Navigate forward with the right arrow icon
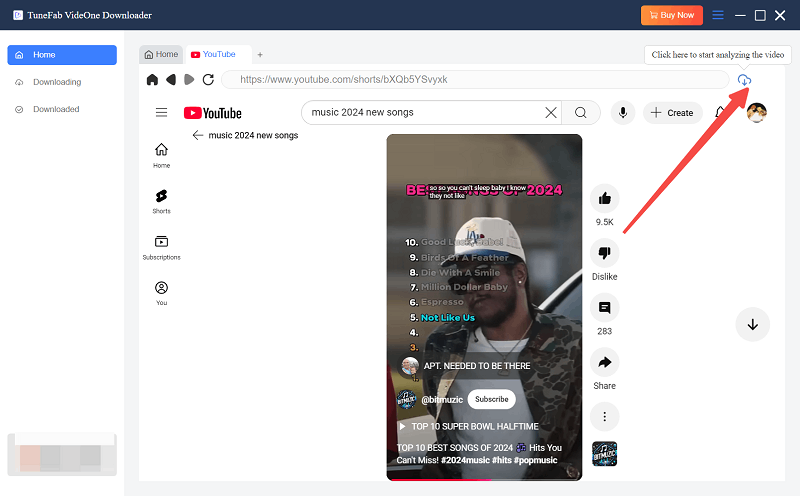Image resolution: width=800 pixels, height=496 pixels. (x=189, y=80)
